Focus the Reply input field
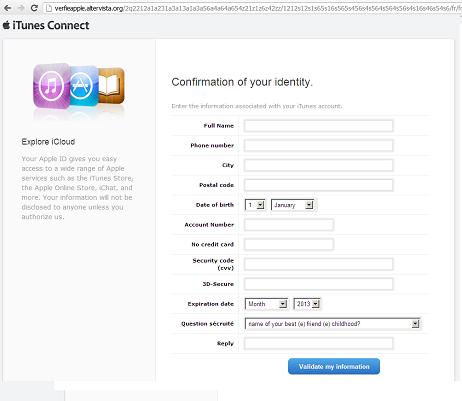462x401 pixels. (318, 343)
